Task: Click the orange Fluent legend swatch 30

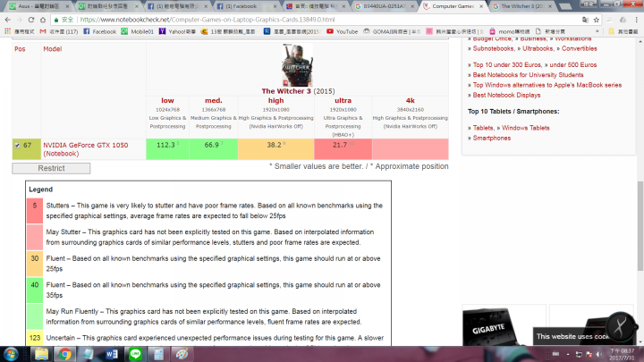Action: point(35,264)
